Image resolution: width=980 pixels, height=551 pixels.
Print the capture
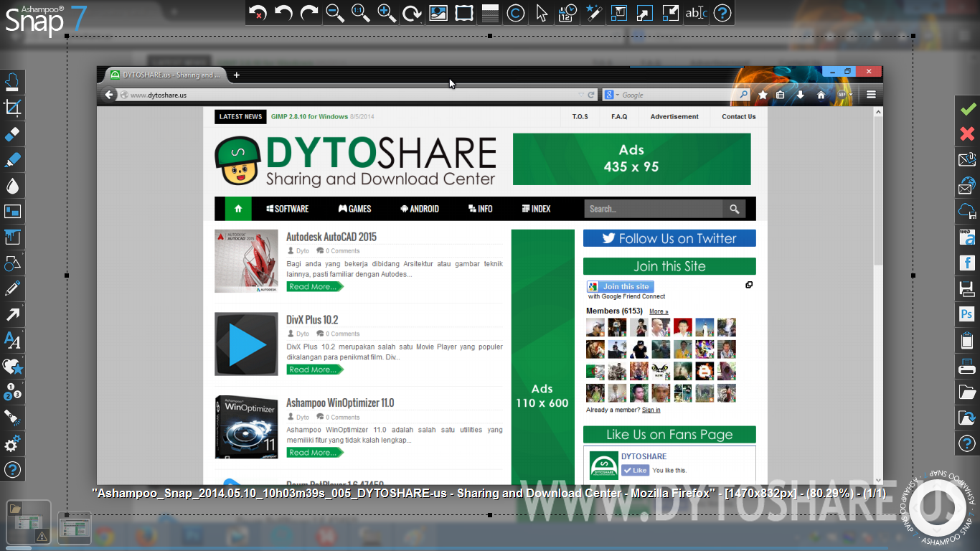point(968,367)
